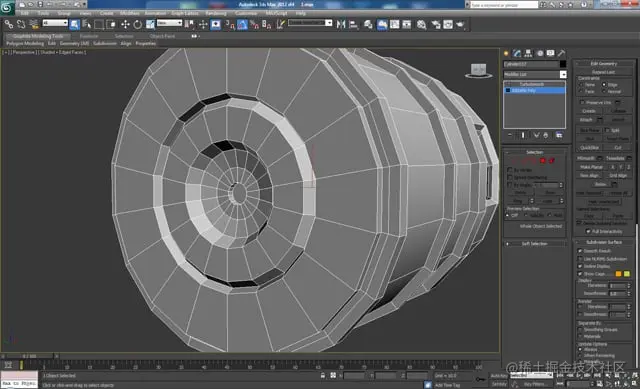Click Remove Modifier trash icon under stack
640x389 pixels.
pyautogui.click(x=546, y=135)
